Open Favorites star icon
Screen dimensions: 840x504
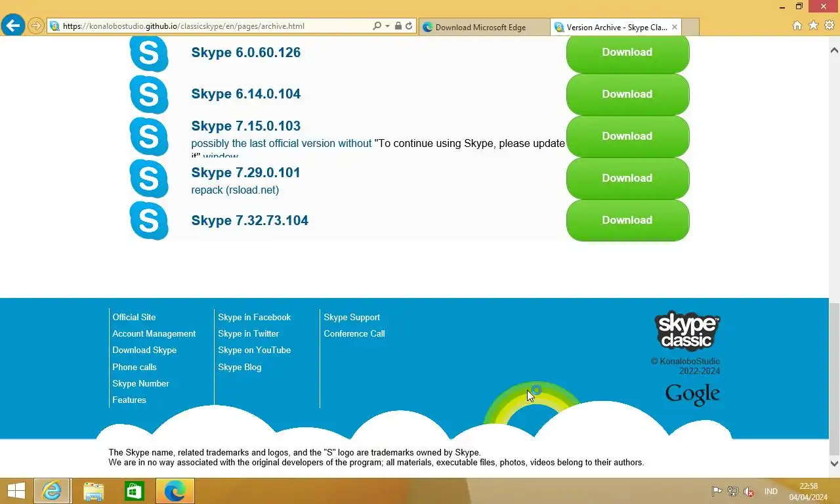(x=813, y=26)
